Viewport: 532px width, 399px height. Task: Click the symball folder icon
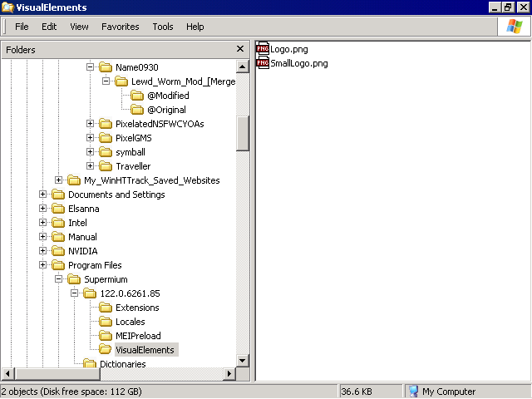[x=106, y=152]
